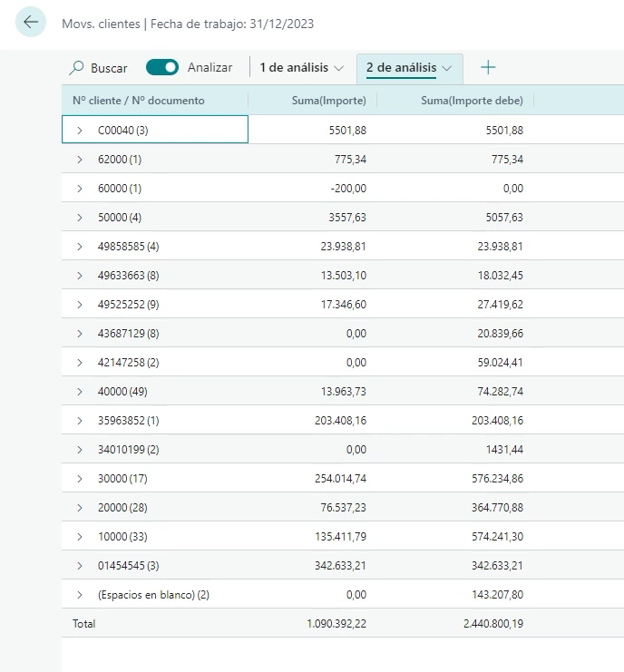Open dropdown arrow on 2 de análisis tab

(446, 68)
